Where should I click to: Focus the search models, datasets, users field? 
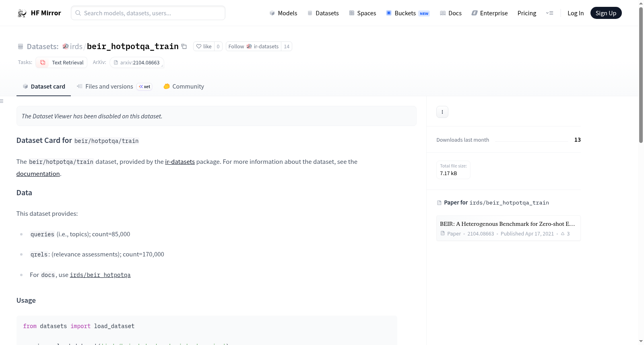[x=148, y=13]
